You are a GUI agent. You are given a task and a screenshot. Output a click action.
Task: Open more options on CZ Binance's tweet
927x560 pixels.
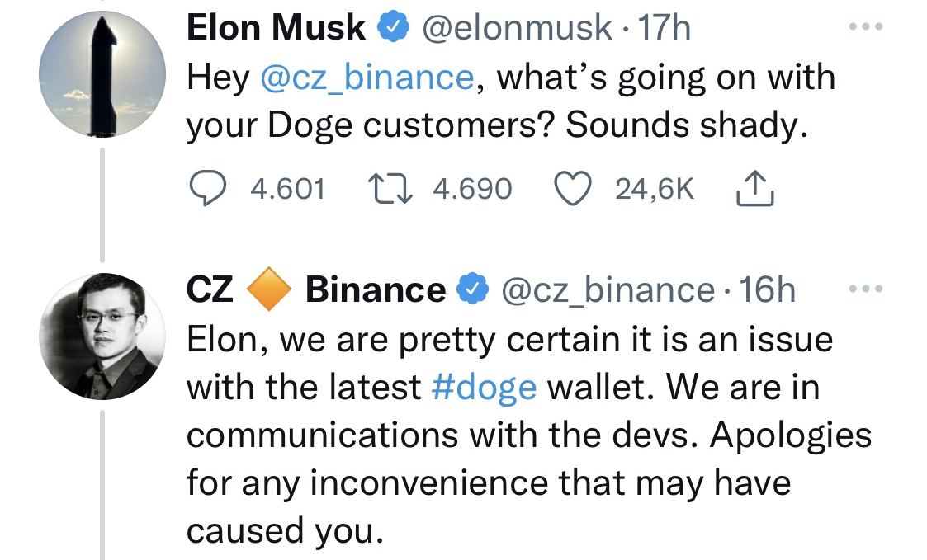pyautogui.click(x=866, y=289)
